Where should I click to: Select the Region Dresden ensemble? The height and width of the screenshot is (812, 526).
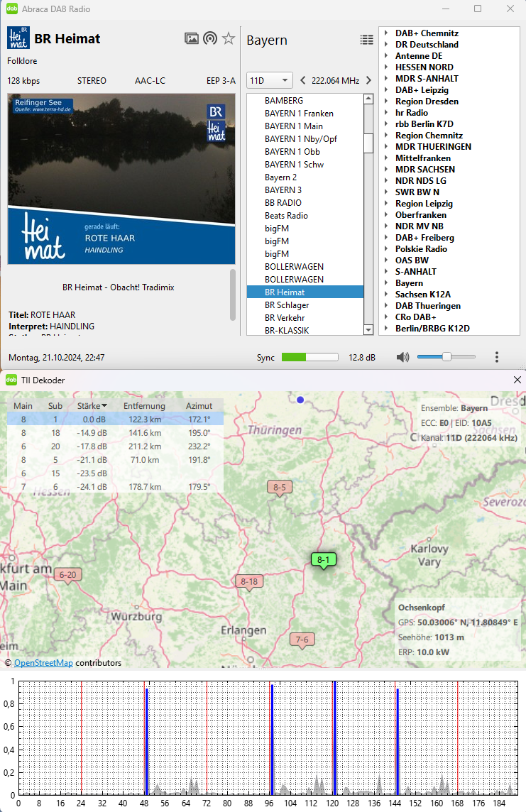click(x=427, y=101)
